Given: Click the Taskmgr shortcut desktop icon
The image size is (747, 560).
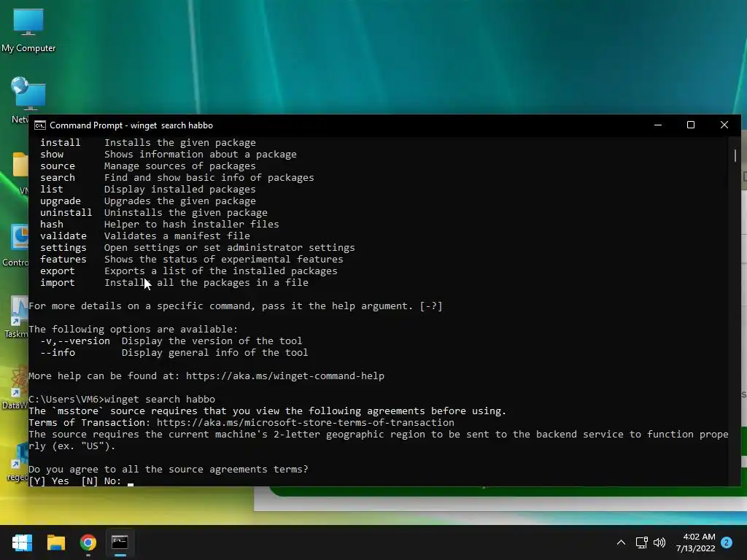Looking at the screenshot, I should point(16,316).
